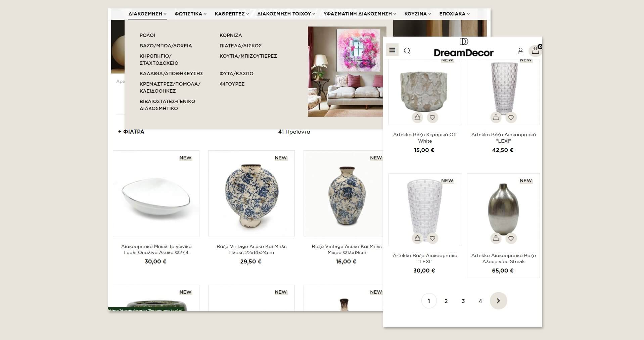The height and width of the screenshot is (340, 644).
Task: Expand the ΕΠΟΧΙΑΚΑ dropdown menu
Action: pyautogui.click(x=454, y=14)
